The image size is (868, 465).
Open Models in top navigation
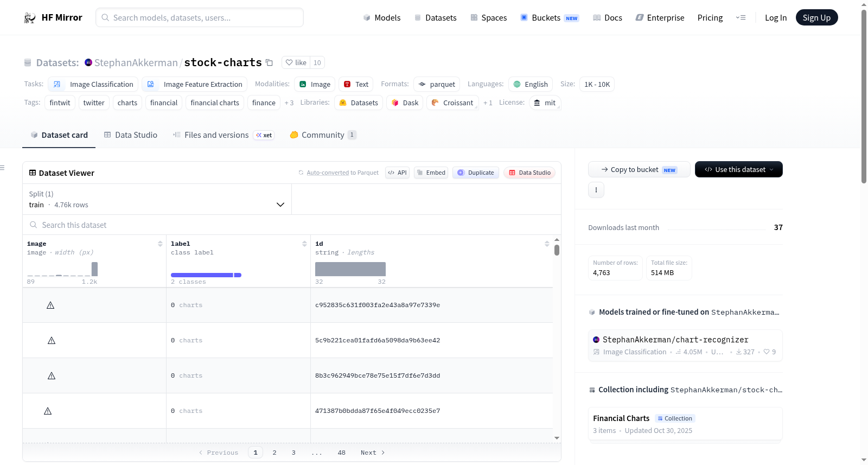(x=381, y=17)
